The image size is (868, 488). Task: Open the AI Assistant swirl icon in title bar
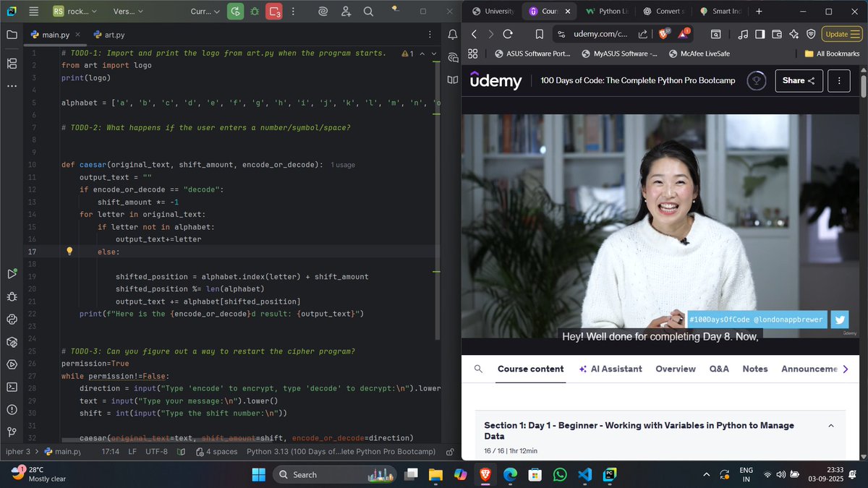coord(324,12)
